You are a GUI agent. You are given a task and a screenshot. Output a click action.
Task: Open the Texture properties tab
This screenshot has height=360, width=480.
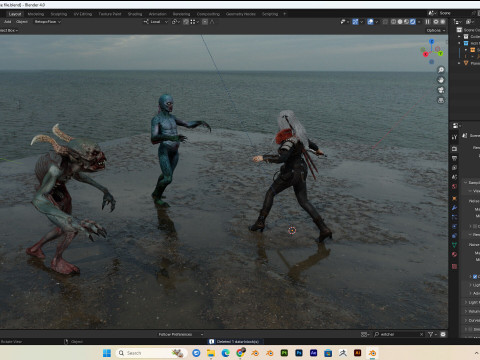pyautogui.click(x=454, y=266)
